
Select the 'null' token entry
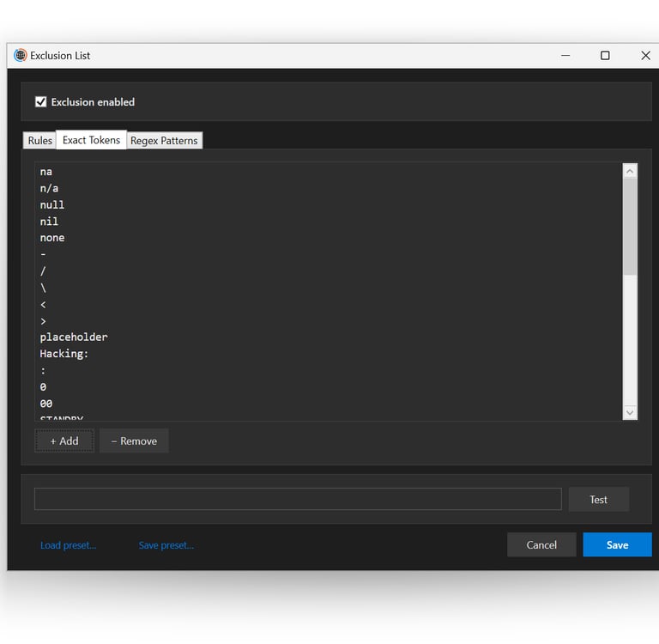coord(52,205)
